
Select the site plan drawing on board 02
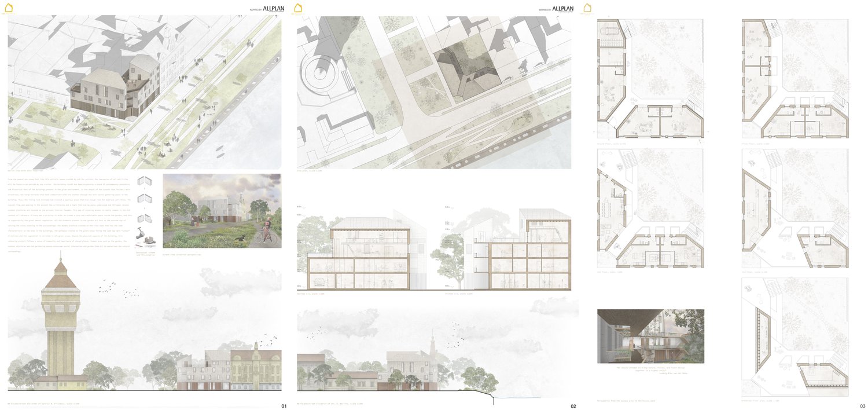(x=434, y=93)
